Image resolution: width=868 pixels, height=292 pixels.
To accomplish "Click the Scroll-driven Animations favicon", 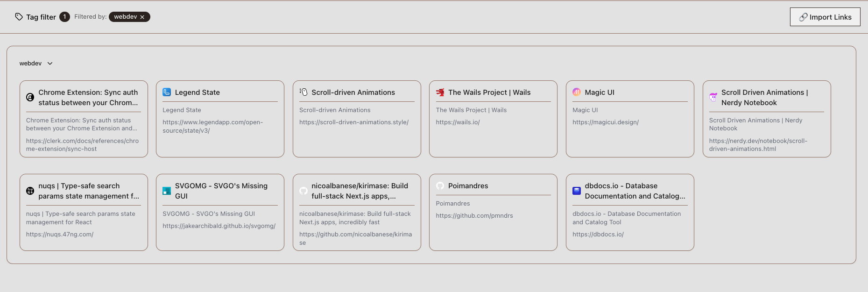I will click(303, 92).
